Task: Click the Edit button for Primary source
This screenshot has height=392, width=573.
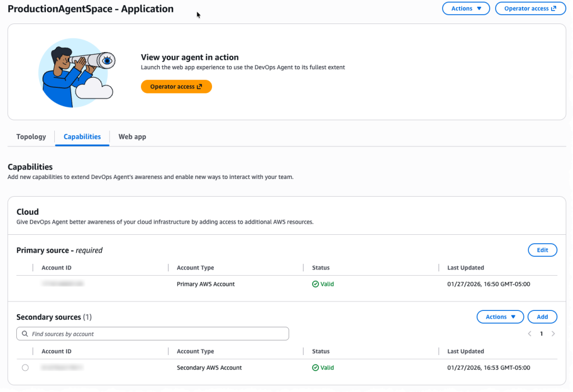Action: tap(542, 250)
